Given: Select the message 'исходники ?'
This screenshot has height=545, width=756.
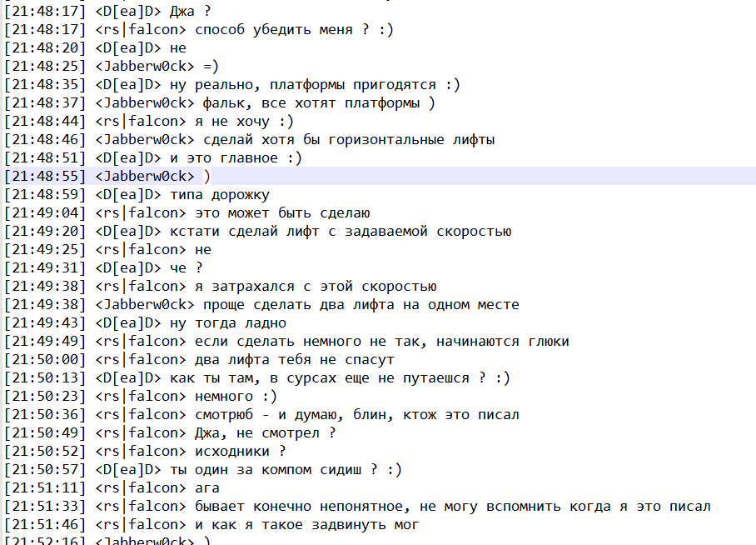Looking at the screenshot, I should coord(240,452).
